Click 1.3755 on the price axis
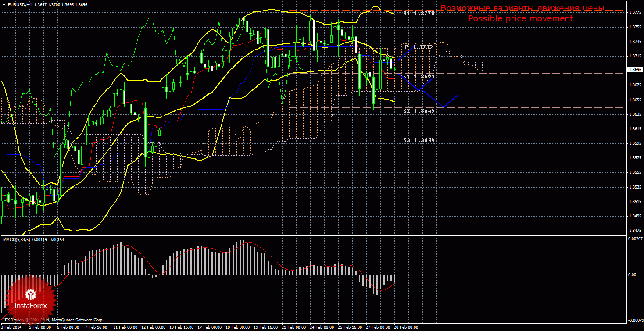 635,27
